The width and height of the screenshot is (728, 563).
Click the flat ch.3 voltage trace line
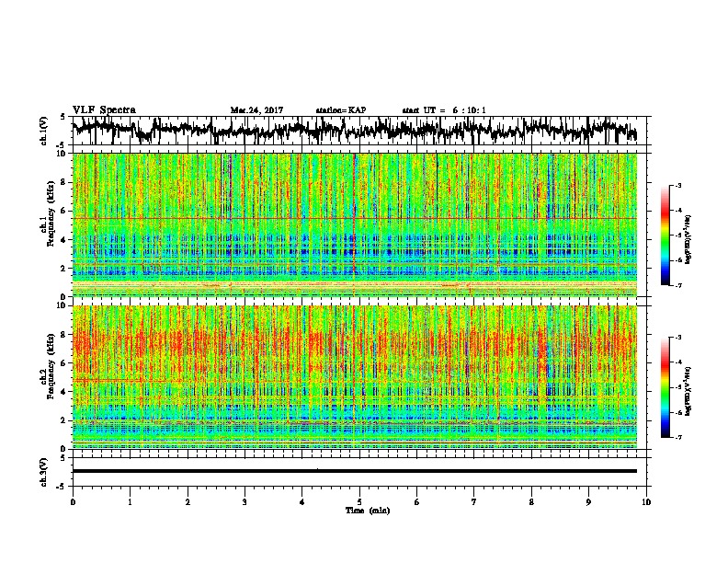355,471
